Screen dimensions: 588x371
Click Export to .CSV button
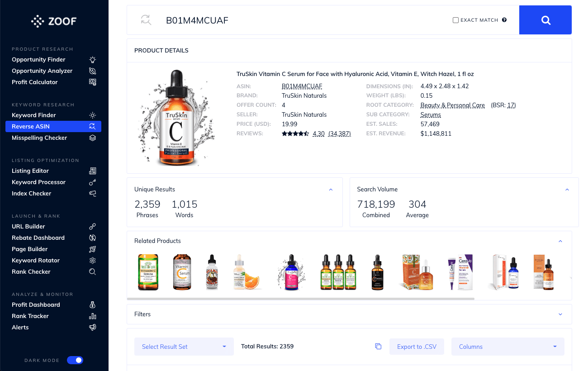(x=417, y=347)
